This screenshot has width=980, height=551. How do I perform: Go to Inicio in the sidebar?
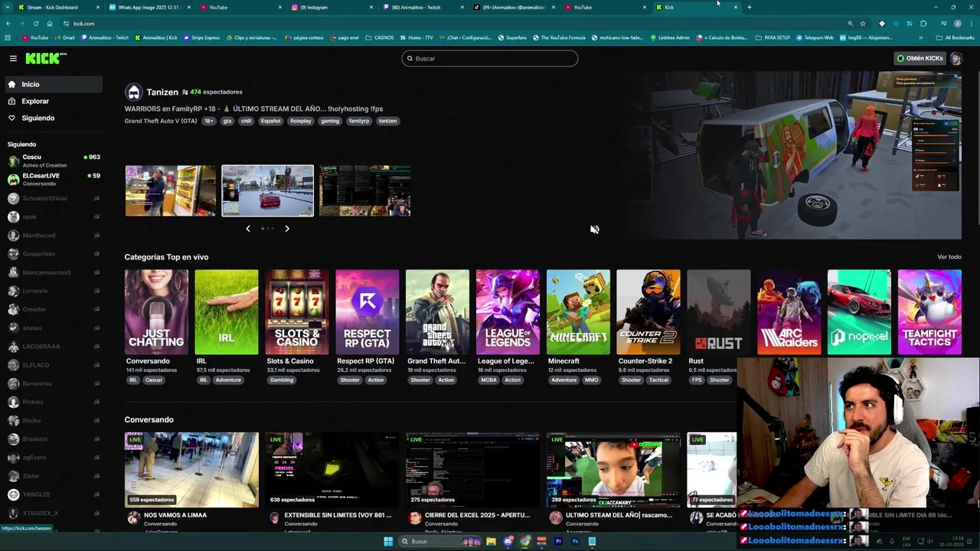click(53, 84)
